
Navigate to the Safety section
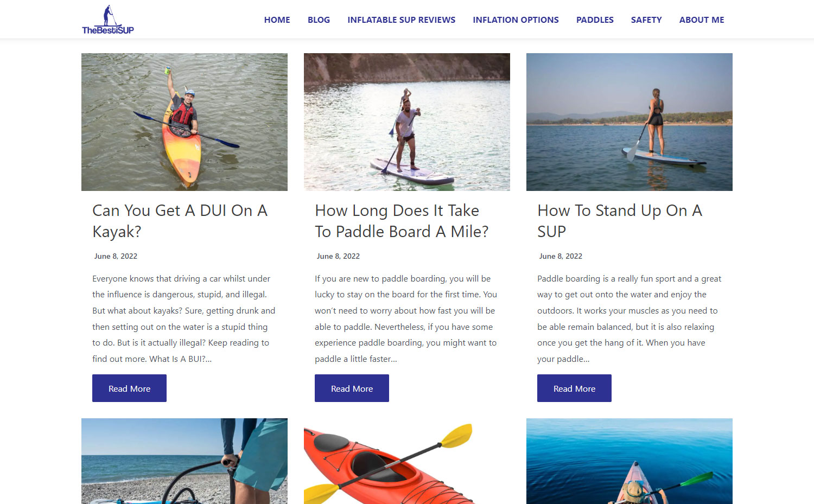[646, 20]
